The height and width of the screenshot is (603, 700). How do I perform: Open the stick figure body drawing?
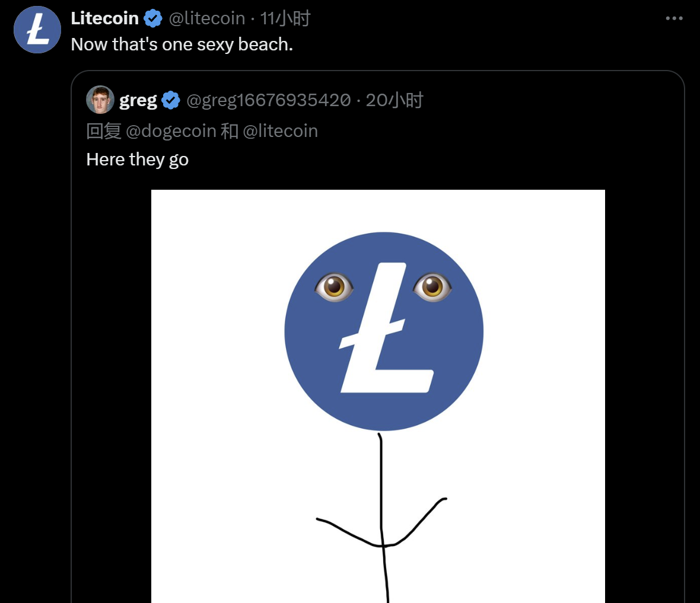point(381,516)
